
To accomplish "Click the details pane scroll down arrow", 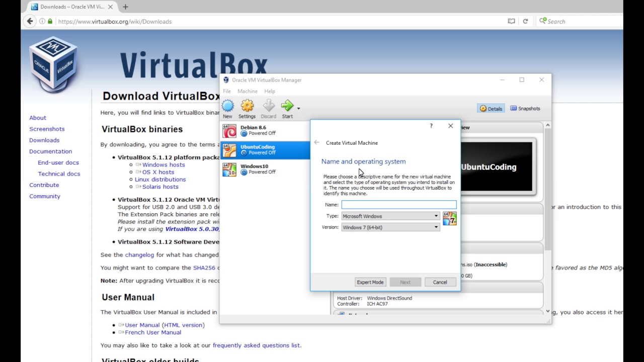I will 547,312.
